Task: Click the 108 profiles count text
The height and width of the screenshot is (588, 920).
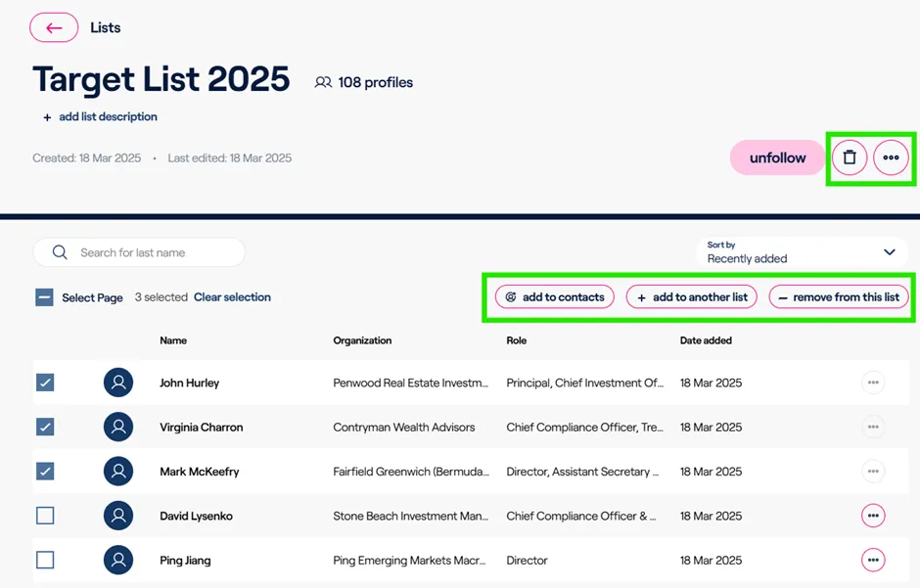Action: 376,82
